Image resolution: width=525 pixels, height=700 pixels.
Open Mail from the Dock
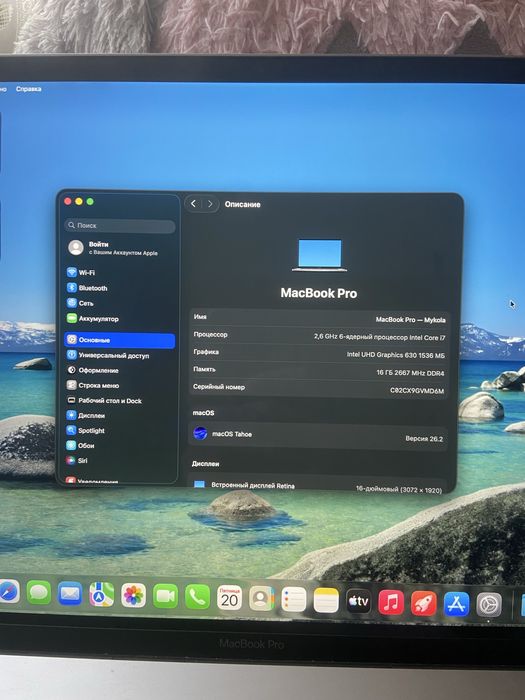click(70, 594)
